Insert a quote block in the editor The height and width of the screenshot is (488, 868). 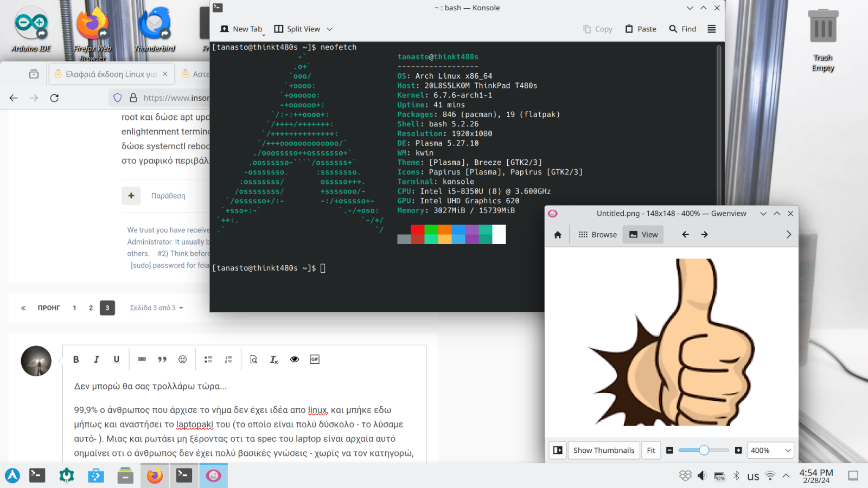tap(162, 359)
